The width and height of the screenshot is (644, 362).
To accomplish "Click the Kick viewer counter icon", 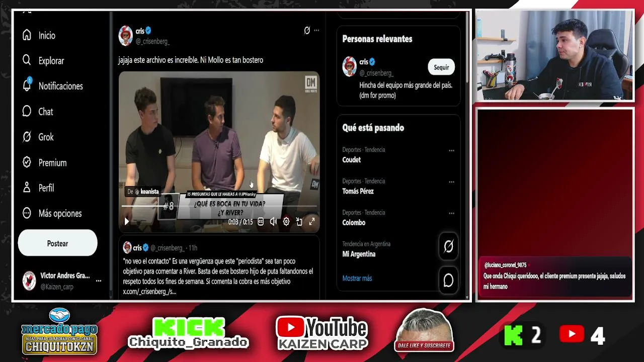I will coord(514,335).
